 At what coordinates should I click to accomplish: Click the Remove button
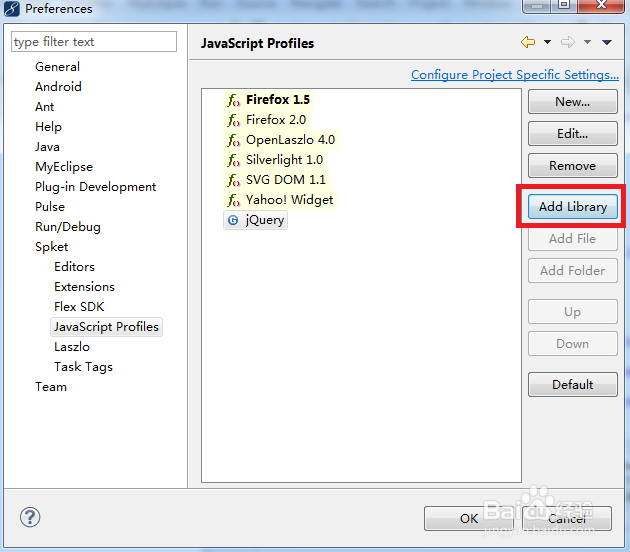tap(573, 166)
